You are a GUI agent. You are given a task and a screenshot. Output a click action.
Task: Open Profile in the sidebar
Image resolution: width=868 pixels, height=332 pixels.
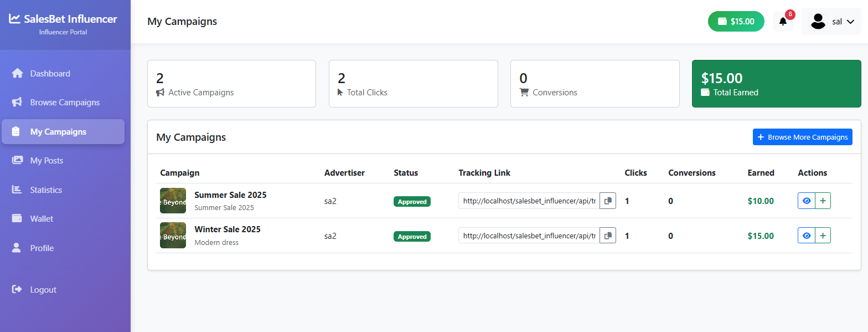tap(63, 248)
